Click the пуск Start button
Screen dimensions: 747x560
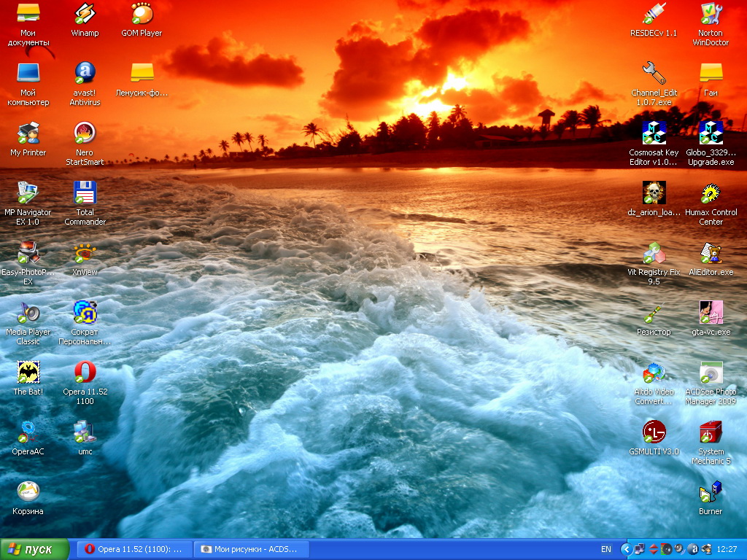35,549
